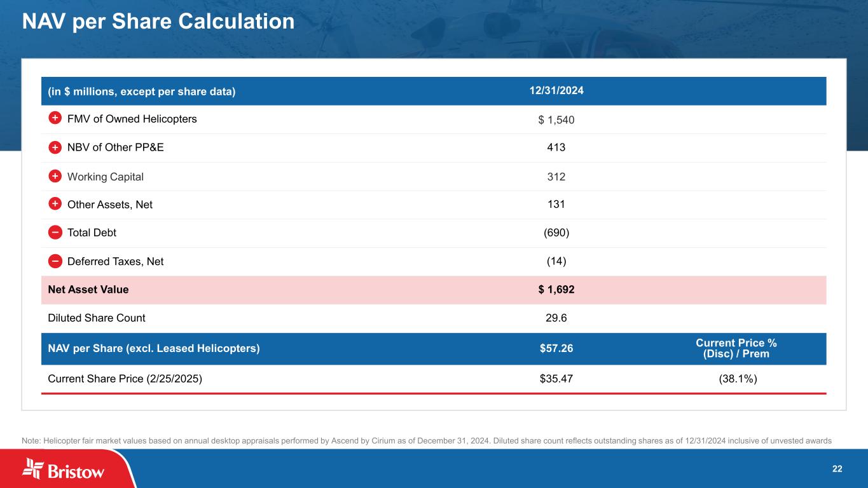
Task: Click the $35.47 current share price
Action: pyautogui.click(x=556, y=379)
